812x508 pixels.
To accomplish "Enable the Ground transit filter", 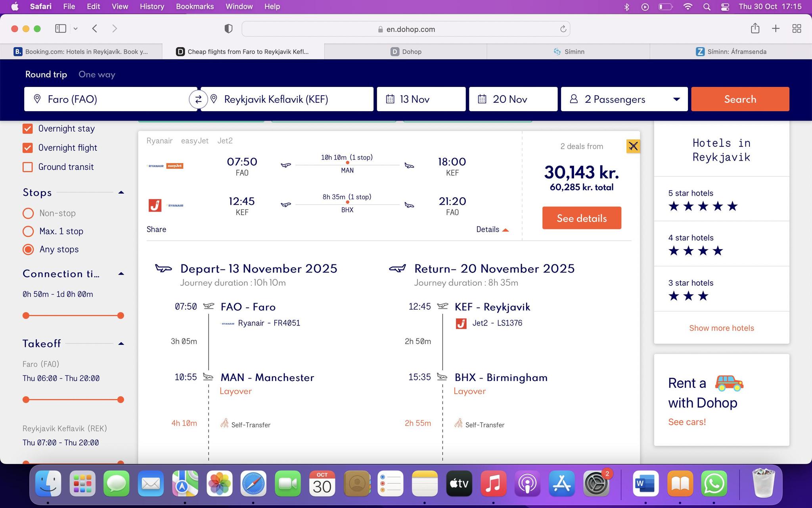I will [x=28, y=167].
